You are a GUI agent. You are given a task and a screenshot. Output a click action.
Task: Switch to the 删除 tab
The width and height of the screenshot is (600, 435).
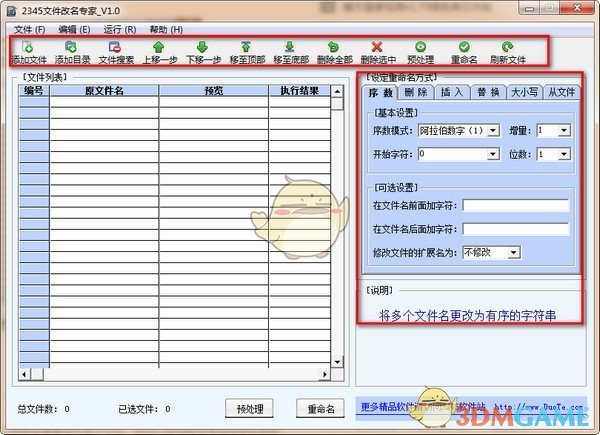pyautogui.click(x=416, y=92)
